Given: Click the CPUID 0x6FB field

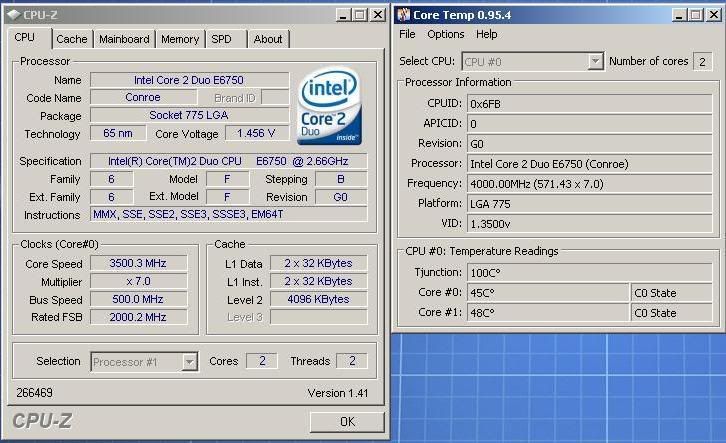Looking at the screenshot, I should [x=589, y=104].
